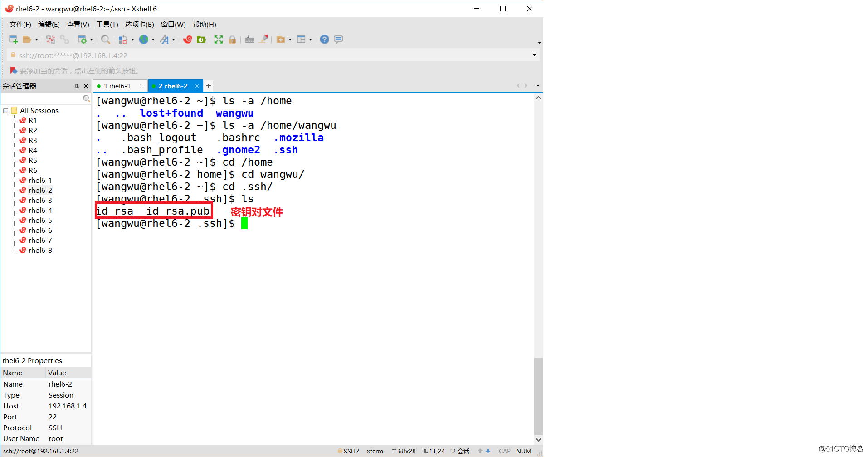This screenshot has width=868, height=457.
Task: Open the 查看(V) menu
Action: pyautogui.click(x=78, y=25)
